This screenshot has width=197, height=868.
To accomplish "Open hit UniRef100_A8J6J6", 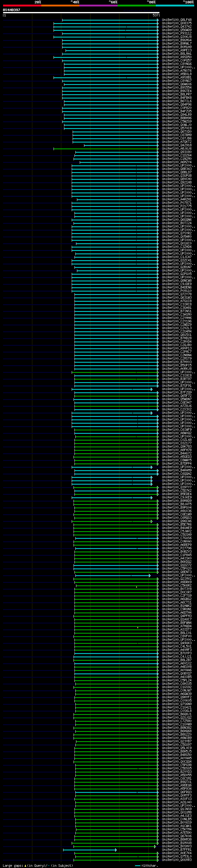I will point(176,149).
